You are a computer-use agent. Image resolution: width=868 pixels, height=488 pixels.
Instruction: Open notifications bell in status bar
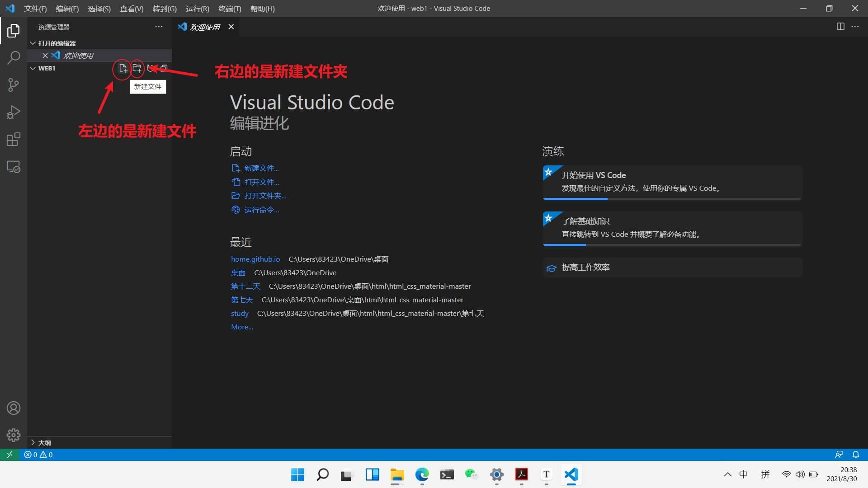click(x=856, y=455)
